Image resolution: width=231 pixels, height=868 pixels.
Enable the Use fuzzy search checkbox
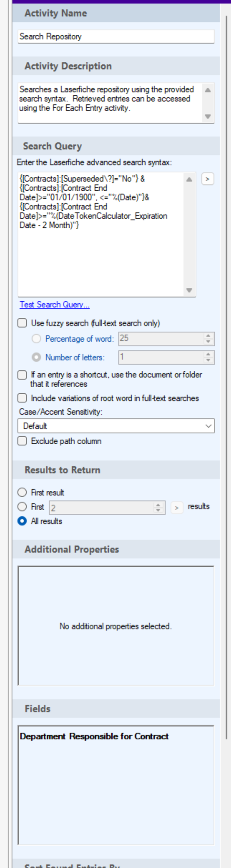22,323
